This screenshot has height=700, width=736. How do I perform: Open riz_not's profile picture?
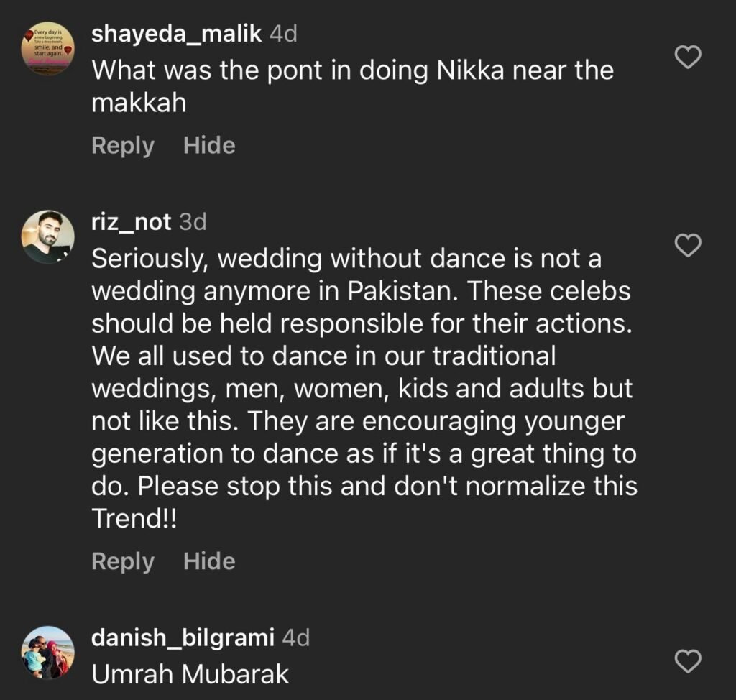(48, 236)
